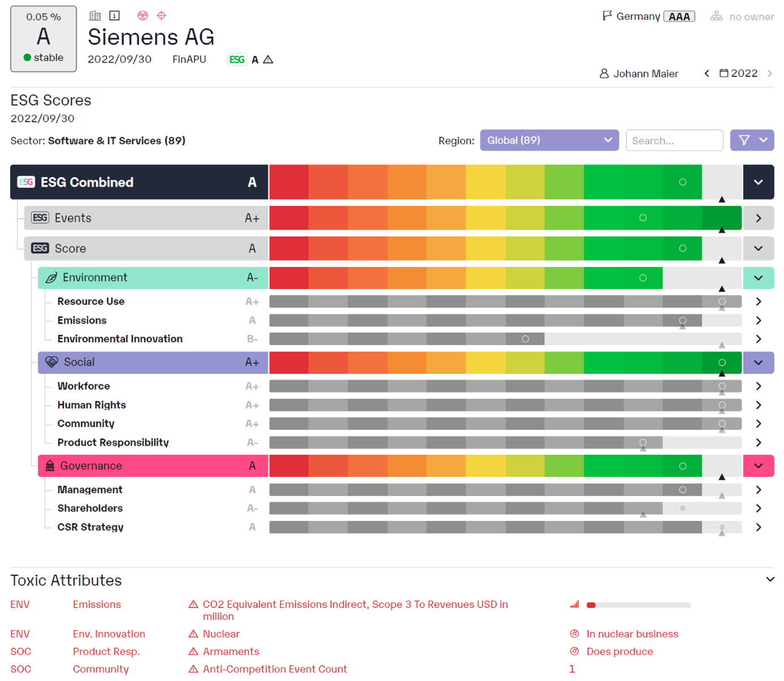Image resolution: width=784 pixels, height=681 pixels.
Task: Open Shareholders details arrow
Action: [759, 508]
